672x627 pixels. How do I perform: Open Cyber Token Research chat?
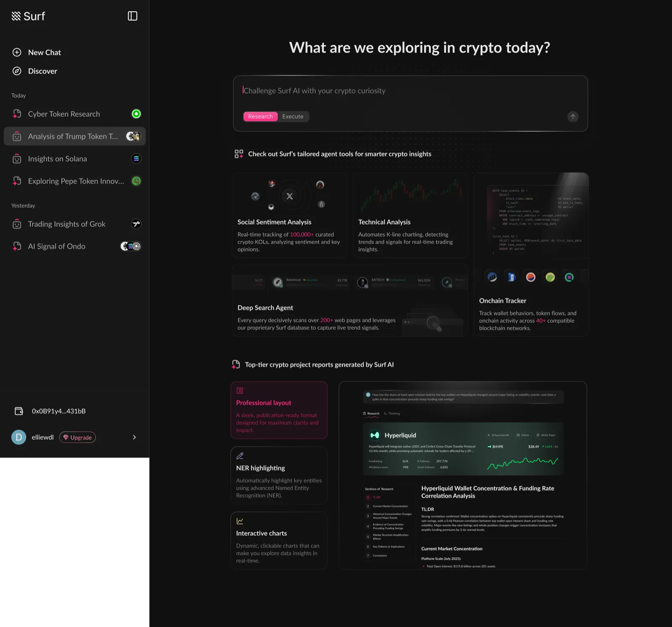point(75,114)
